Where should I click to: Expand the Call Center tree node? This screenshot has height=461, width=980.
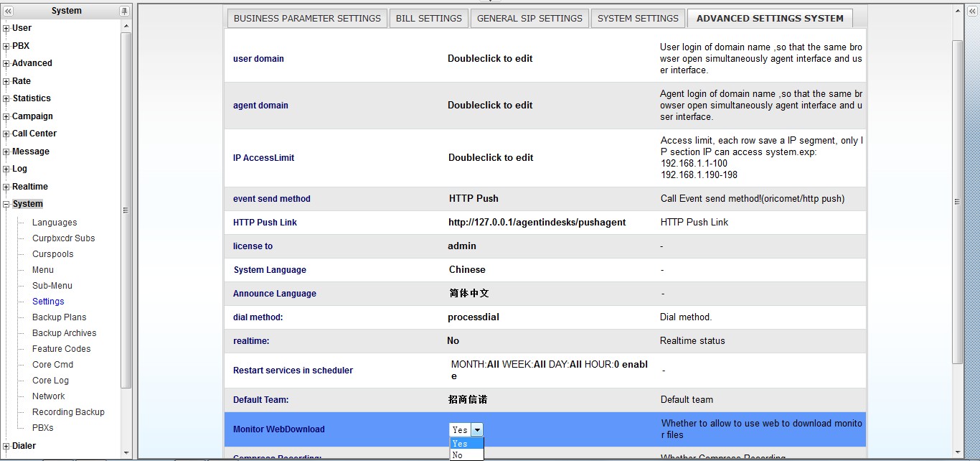[6, 134]
